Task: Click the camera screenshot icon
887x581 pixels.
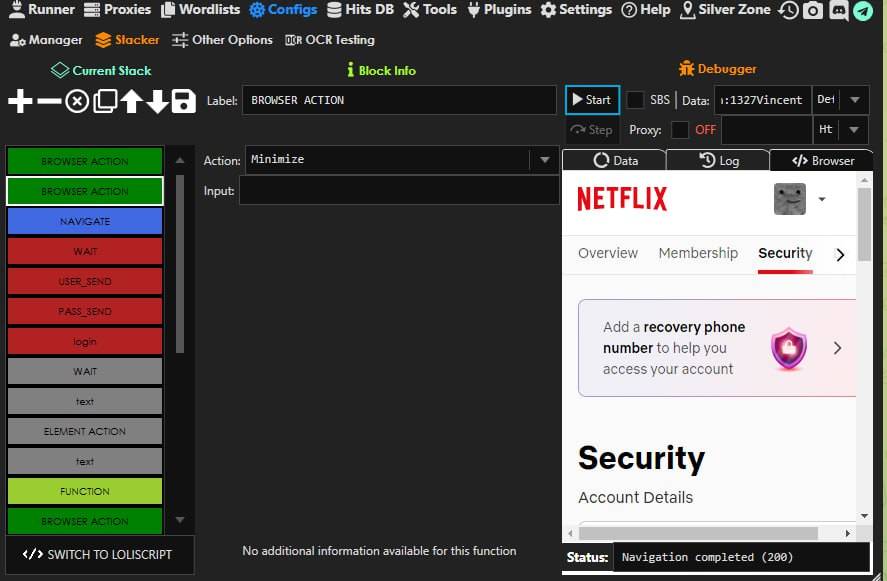Action: (813, 10)
